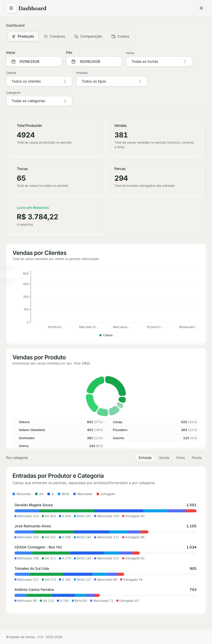Click the Total Produzido card
This screenshot has width=212, height=644.
pyautogui.click(x=57, y=136)
